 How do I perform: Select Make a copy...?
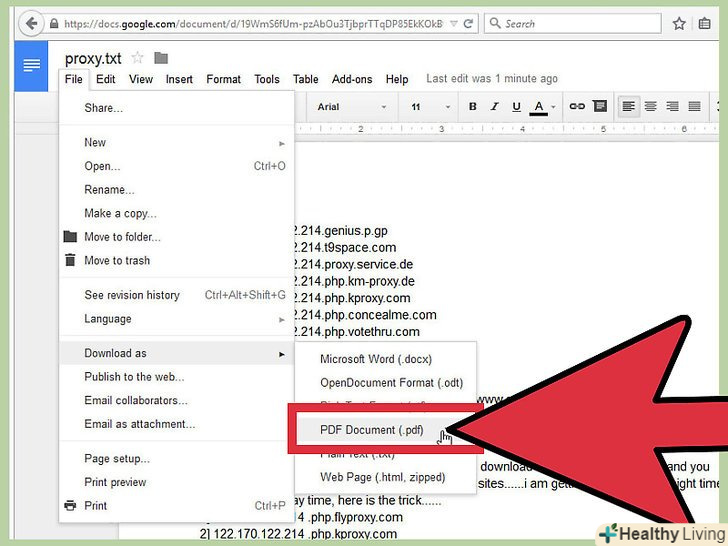[176, 214]
